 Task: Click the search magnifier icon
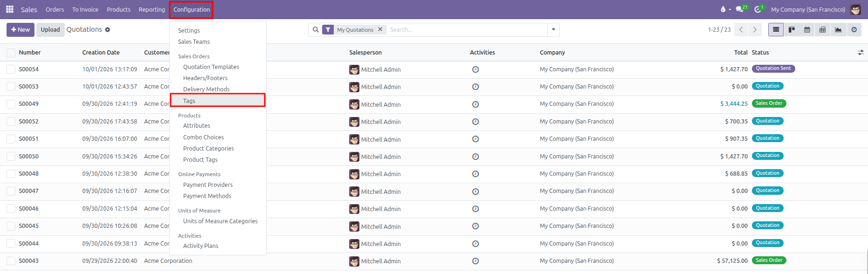click(316, 29)
